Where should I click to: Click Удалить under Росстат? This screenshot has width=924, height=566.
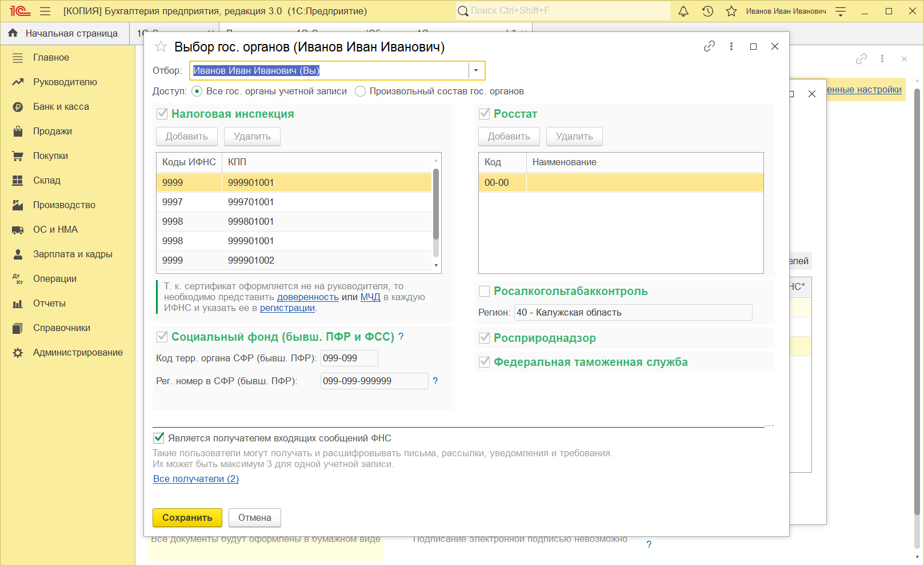point(574,137)
